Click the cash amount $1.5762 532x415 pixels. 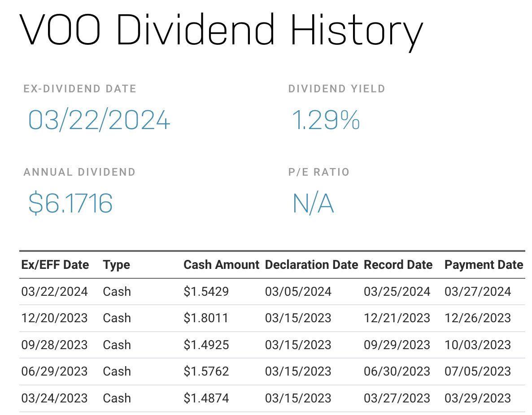click(206, 371)
